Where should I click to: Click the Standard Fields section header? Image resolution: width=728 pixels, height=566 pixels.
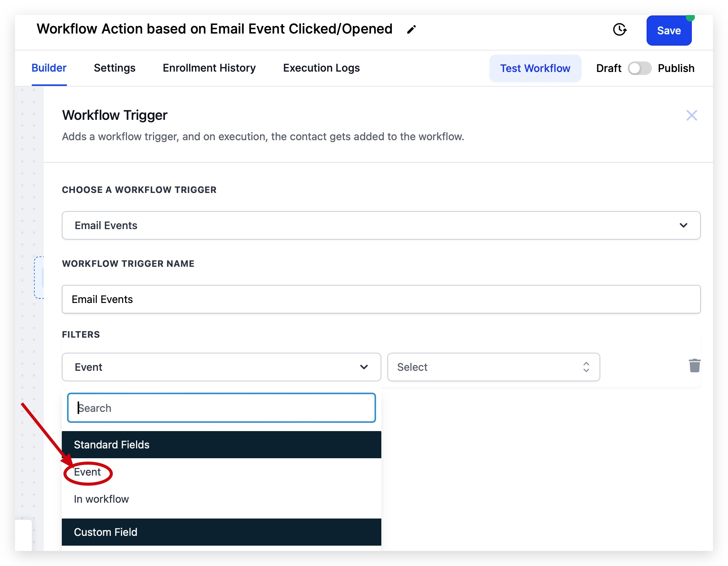(x=221, y=445)
